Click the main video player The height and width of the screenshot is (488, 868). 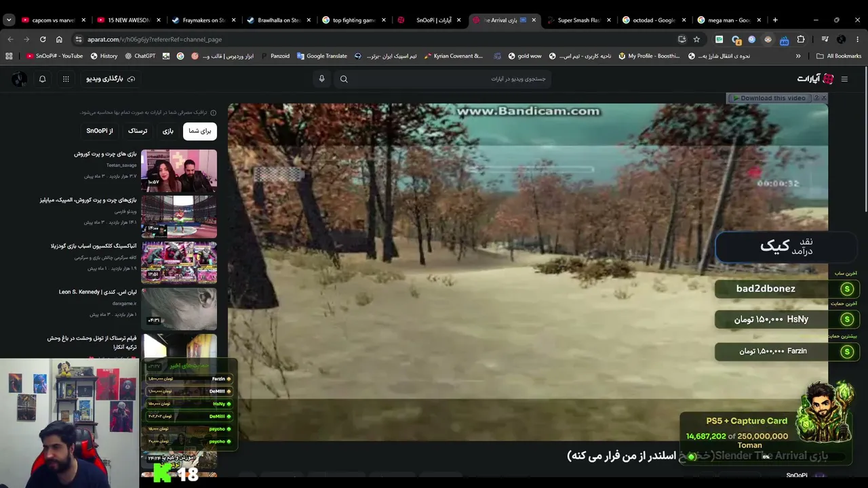pyautogui.click(x=528, y=272)
